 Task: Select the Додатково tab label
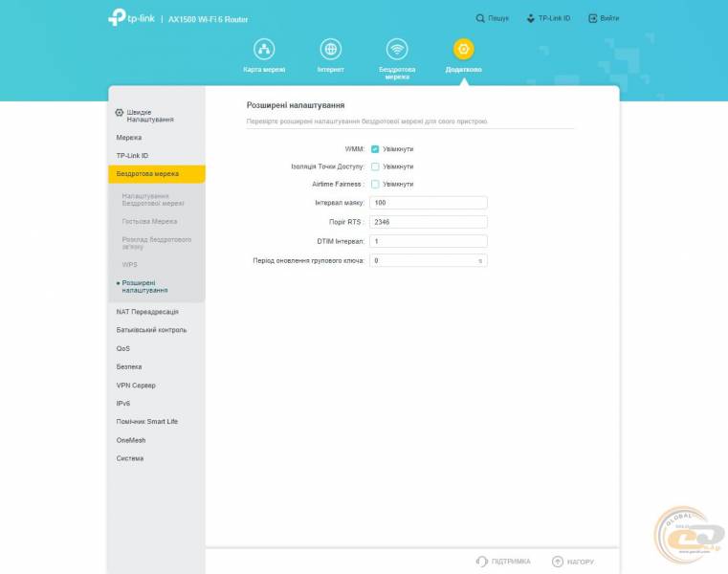[463, 69]
